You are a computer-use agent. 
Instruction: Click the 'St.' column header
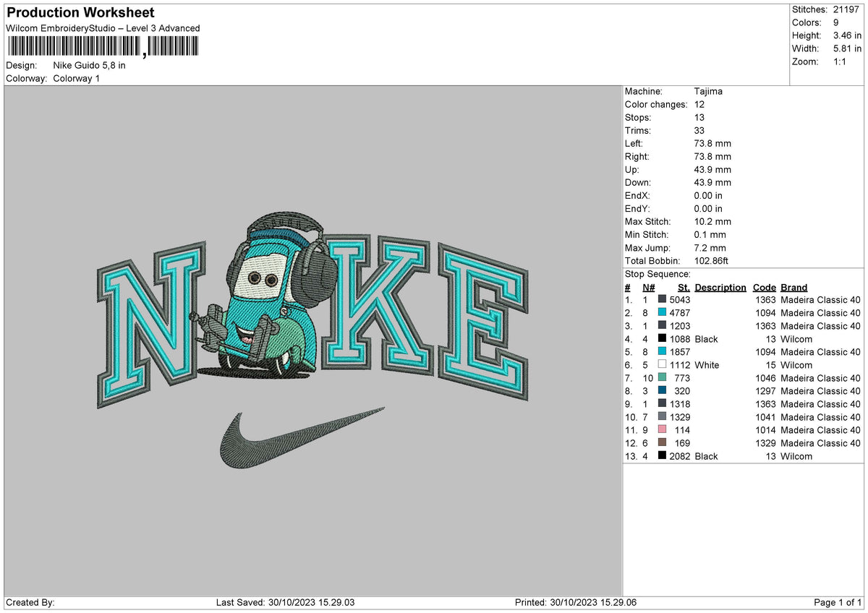(684, 287)
